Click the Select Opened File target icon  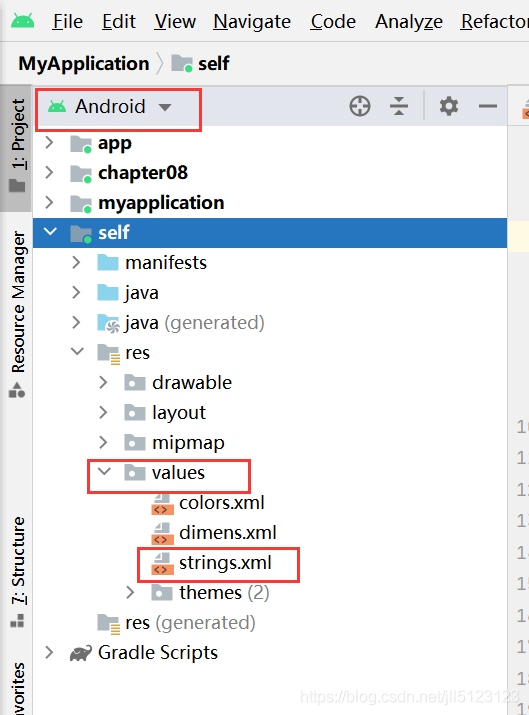point(360,107)
